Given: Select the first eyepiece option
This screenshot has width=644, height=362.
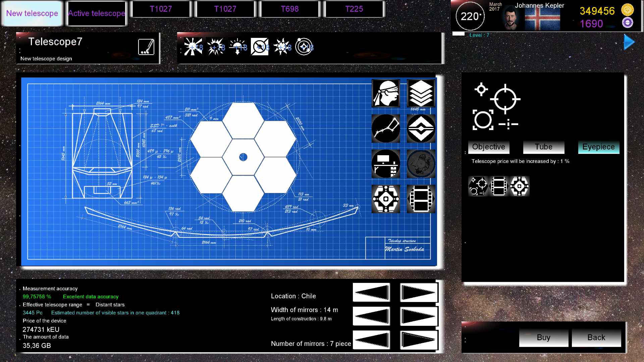Looking at the screenshot, I should coord(479,186).
